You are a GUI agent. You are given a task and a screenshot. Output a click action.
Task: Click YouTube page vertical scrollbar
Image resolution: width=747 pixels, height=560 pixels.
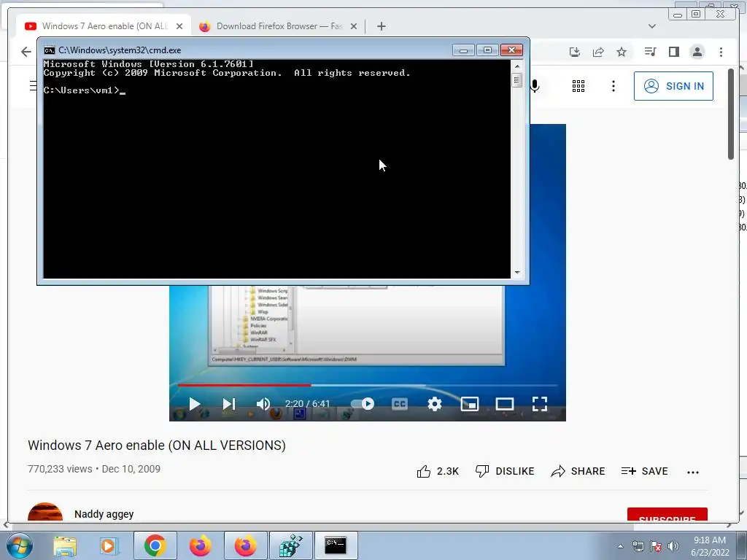point(731,114)
